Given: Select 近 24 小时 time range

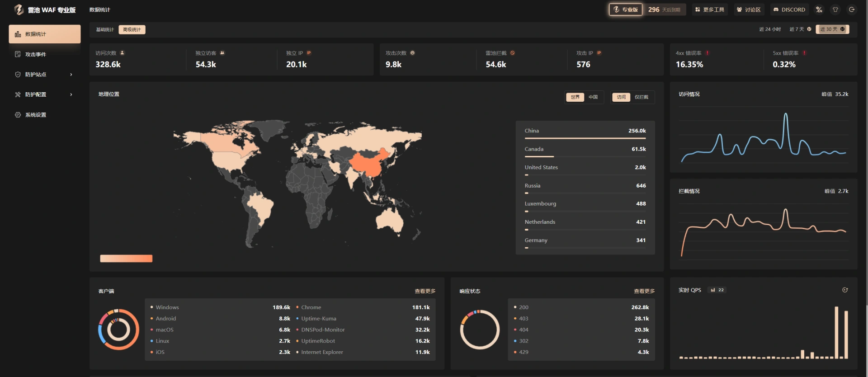Looking at the screenshot, I should pos(770,29).
